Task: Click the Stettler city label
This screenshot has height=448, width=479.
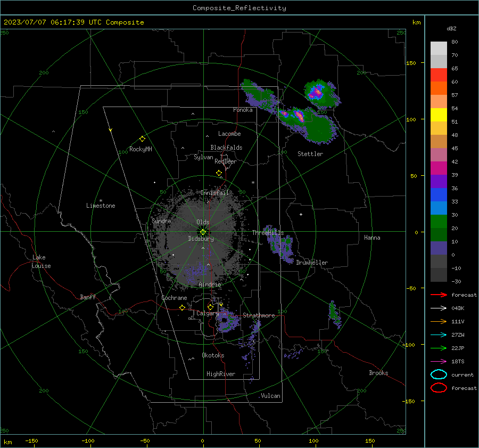Action: tap(310, 154)
